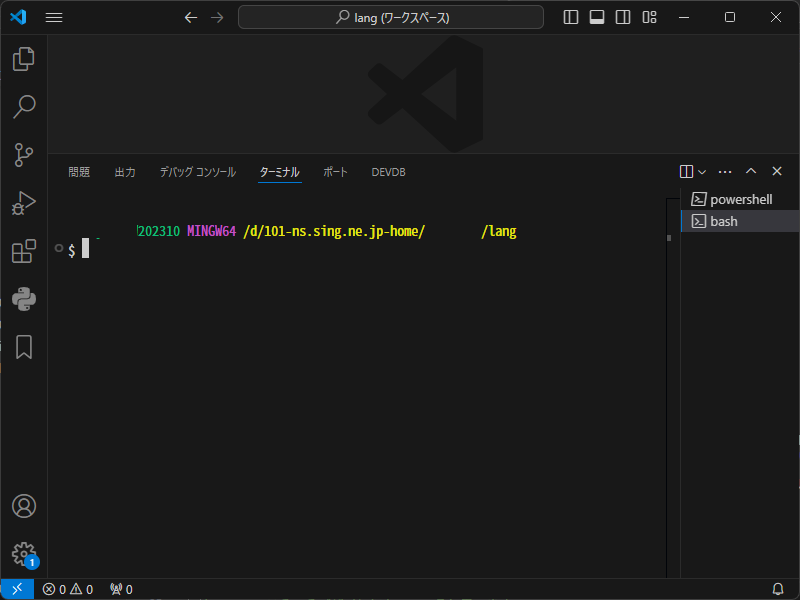This screenshot has width=800, height=600.
Task: Toggle the primary side bar layout button
Action: (x=570, y=17)
